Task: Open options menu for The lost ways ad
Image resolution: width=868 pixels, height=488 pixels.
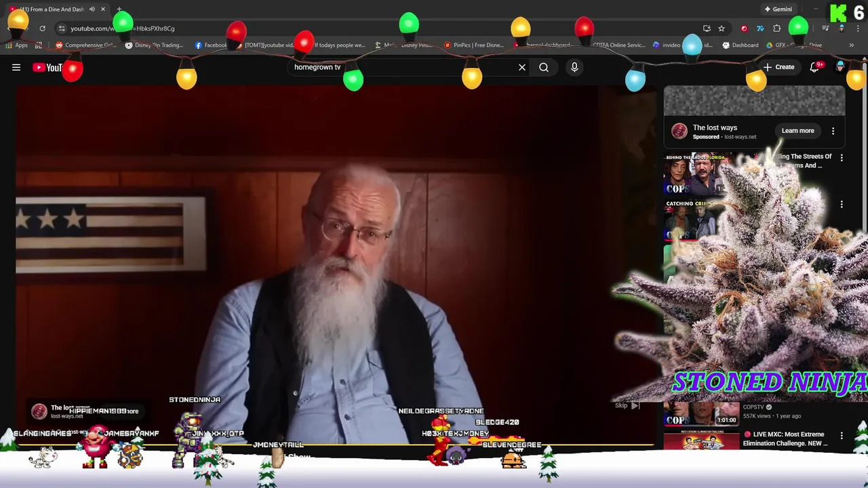Action: pyautogui.click(x=833, y=131)
